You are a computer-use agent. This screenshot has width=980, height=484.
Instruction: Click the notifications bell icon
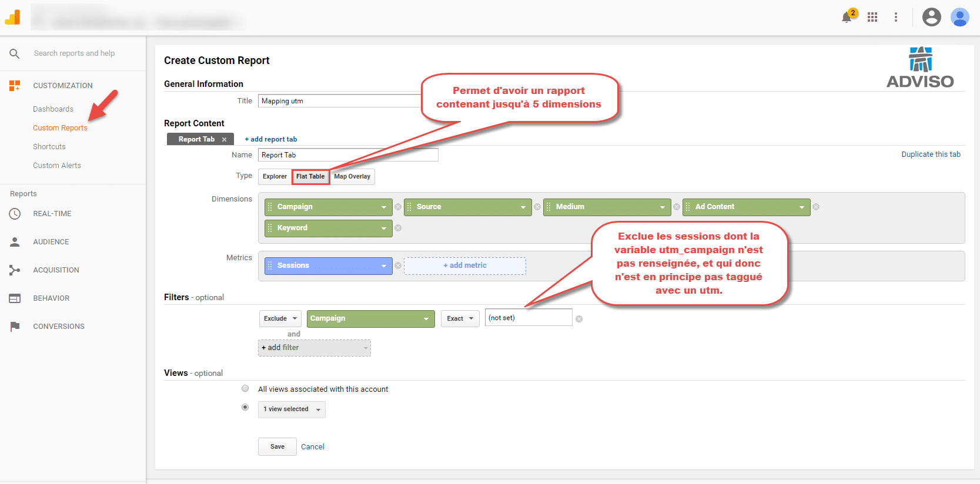(x=847, y=17)
